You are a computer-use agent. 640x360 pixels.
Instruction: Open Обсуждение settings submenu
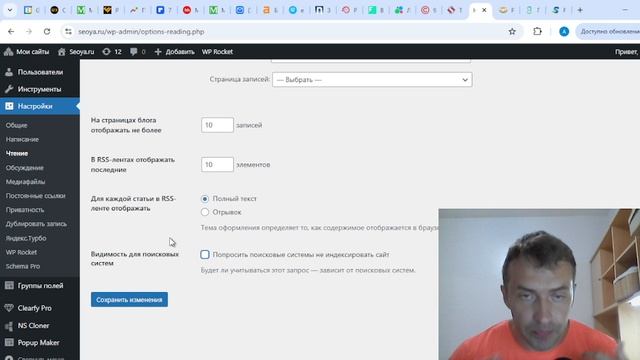tap(24, 168)
